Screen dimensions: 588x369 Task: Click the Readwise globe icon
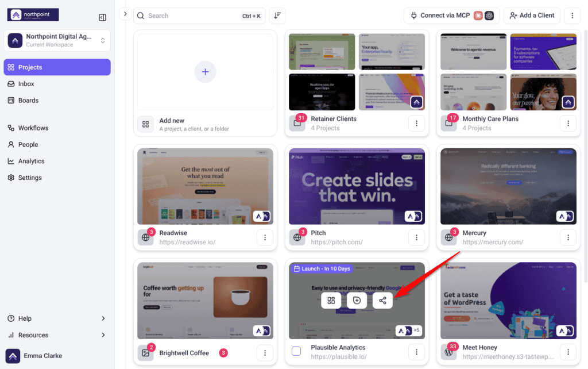[145, 237]
